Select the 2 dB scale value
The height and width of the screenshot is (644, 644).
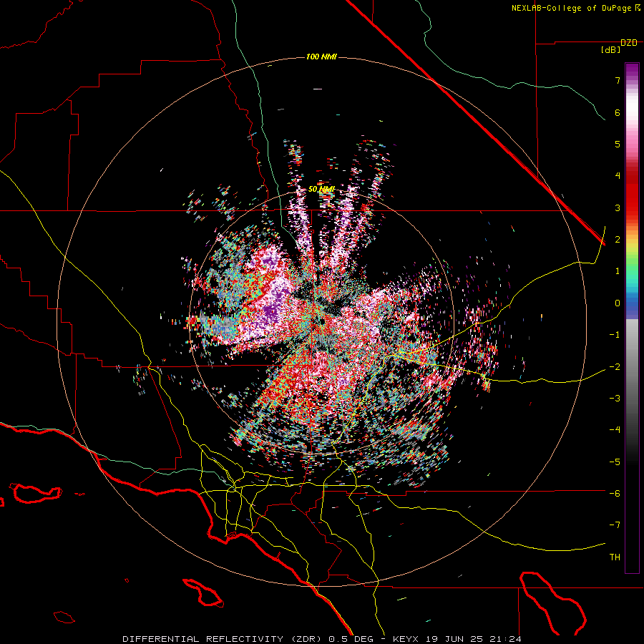pos(618,240)
